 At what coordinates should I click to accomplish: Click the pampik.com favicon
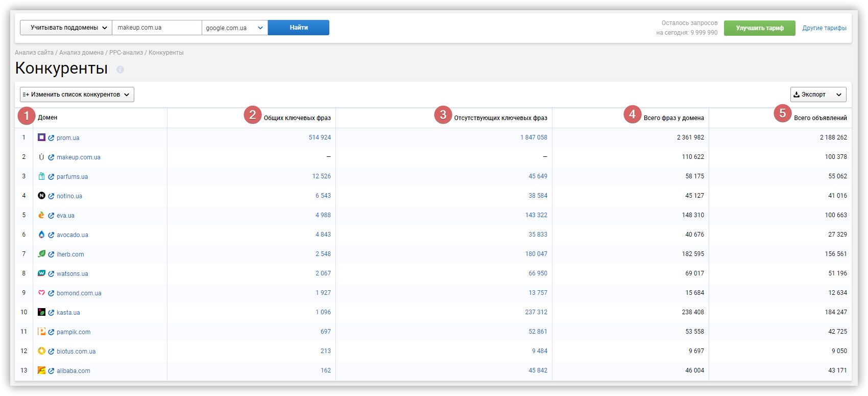coord(41,332)
